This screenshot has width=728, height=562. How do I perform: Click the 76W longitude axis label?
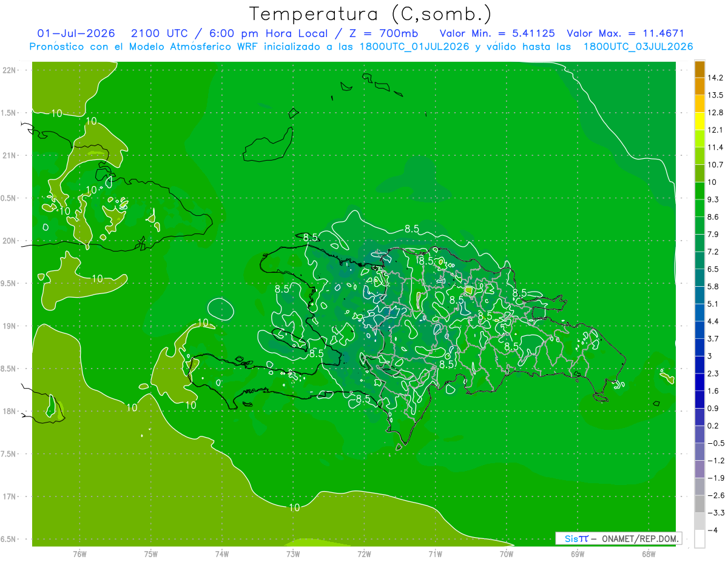(x=79, y=554)
